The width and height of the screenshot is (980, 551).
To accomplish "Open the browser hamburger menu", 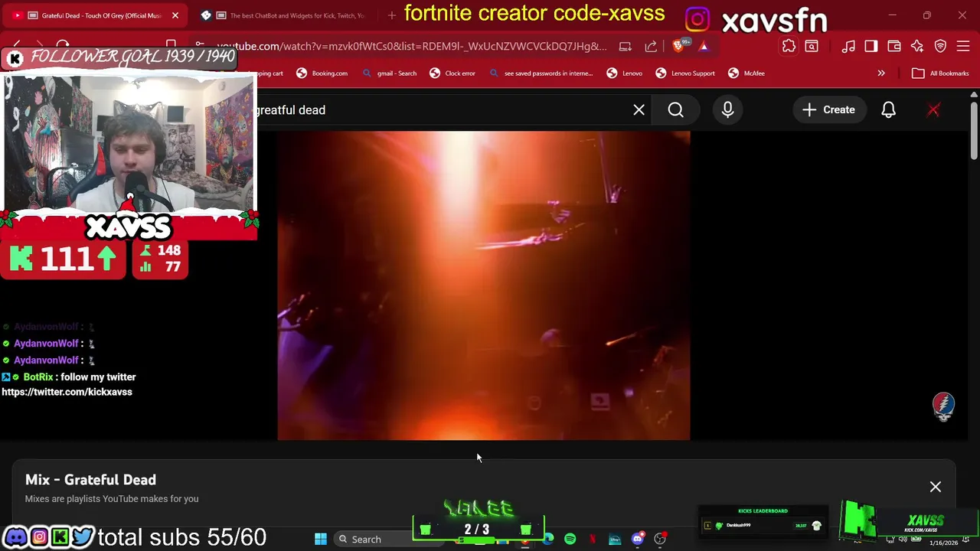I will click(x=963, y=47).
